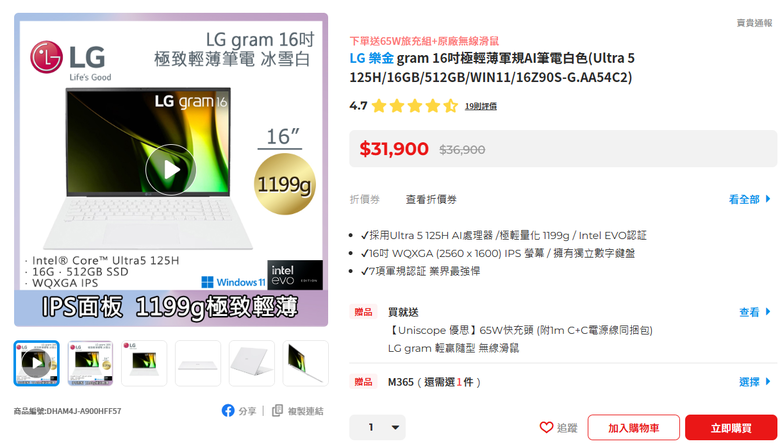Open the 19則評價 reviews link
The width and height of the screenshot is (780, 446).
pyautogui.click(x=481, y=106)
